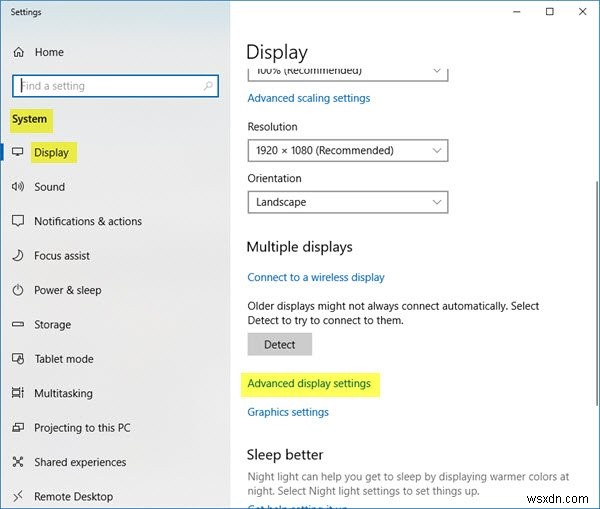Image resolution: width=600 pixels, height=509 pixels.
Task: Open the Resolution 1920 × 1080 dropdown
Action: click(347, 150)
